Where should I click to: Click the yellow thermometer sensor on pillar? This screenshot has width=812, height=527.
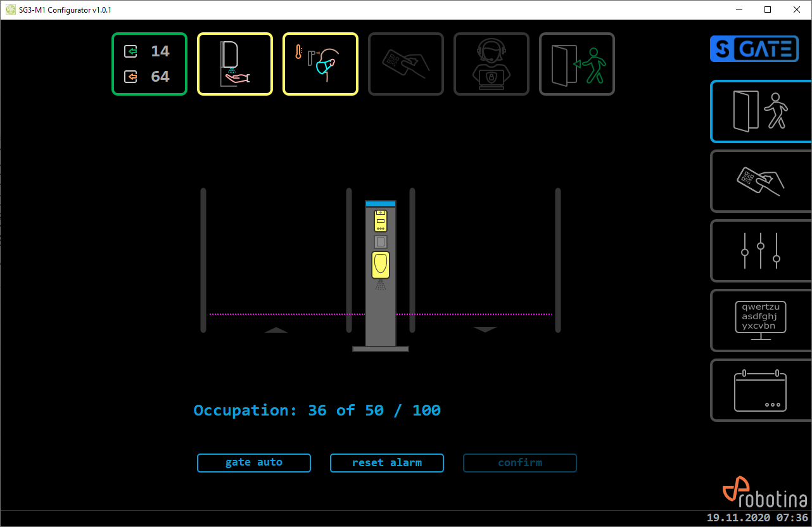coord(380,221)
